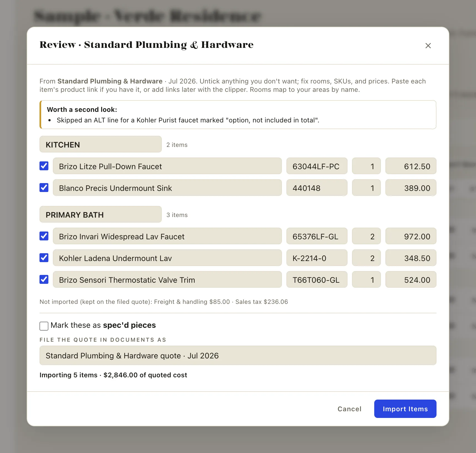
Task: Uncheck the Brizo Sensori Thermostatic Valve Trim item
Action: [x=44, y=279]
